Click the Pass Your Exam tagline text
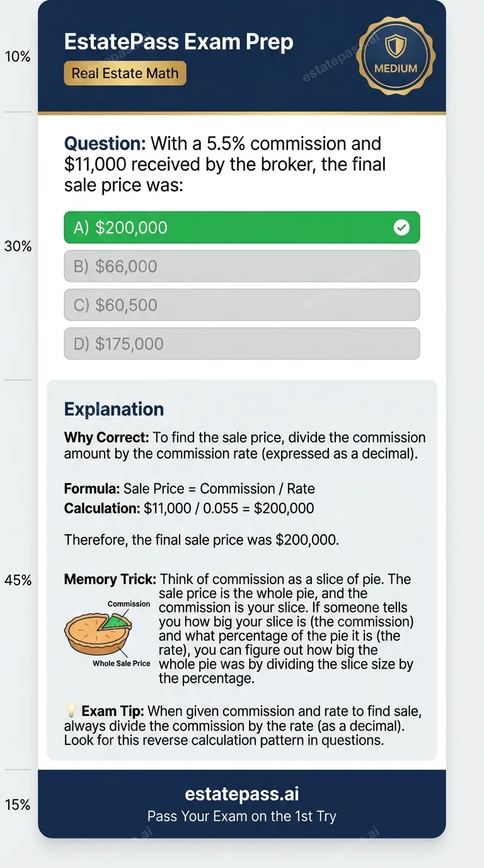 click(x=241, y=816)
